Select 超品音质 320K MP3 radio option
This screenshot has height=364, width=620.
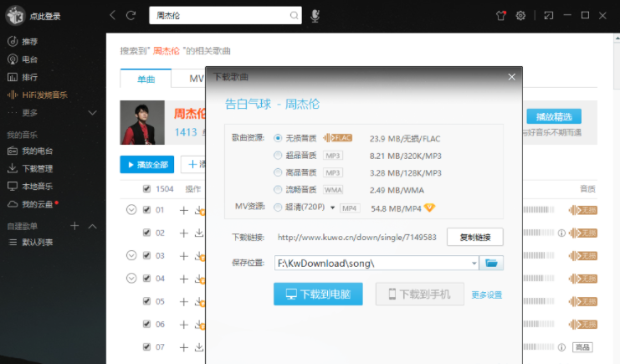point(278,155)
